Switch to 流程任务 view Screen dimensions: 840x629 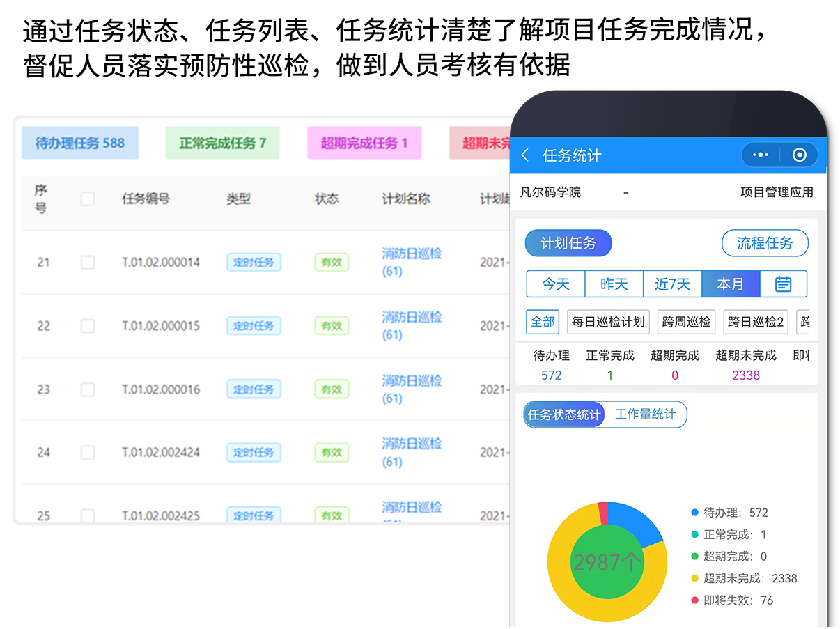[765, 243]
